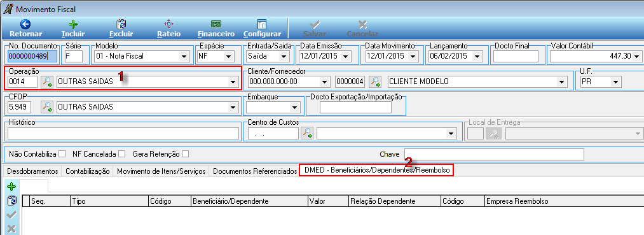Add a DMED row with green plus

11,187
